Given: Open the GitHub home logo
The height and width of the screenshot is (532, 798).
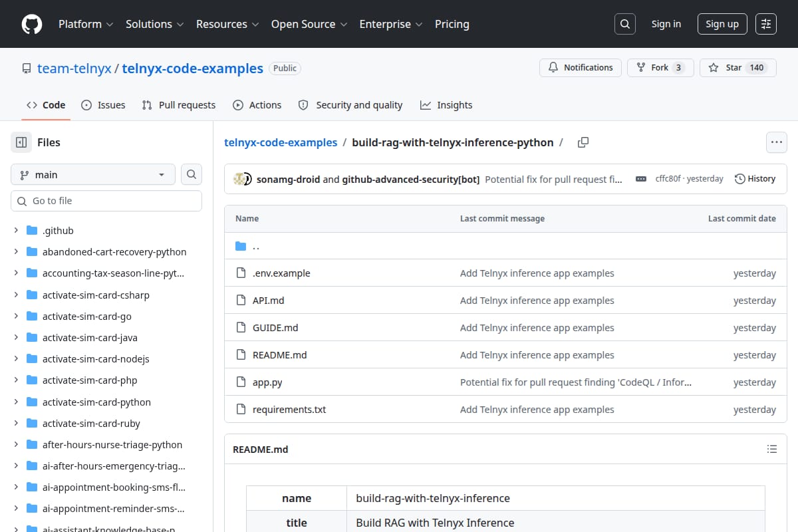Looking at the screenshot, I should [x=32, y=24].
